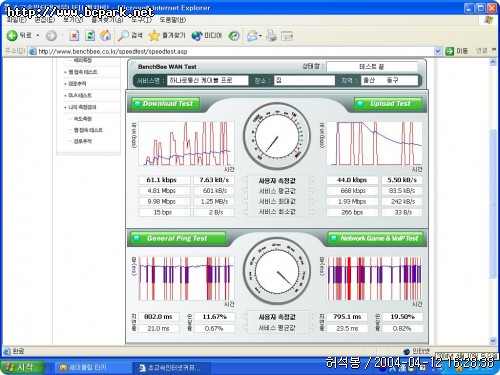Viewport: 500px width, 375px height.
Task: Click the 인터넷 zone status bar indicator
Action: [417, 351]
